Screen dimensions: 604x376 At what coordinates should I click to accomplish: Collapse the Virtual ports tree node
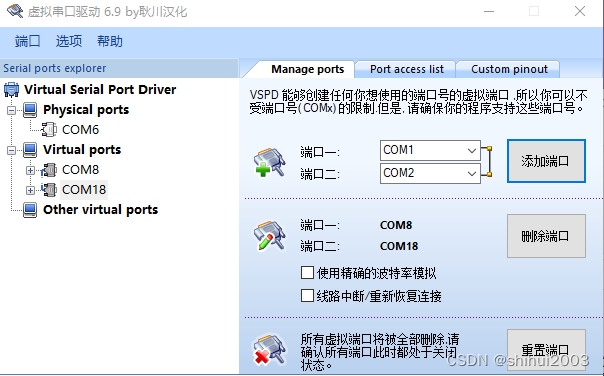(12, 150)
